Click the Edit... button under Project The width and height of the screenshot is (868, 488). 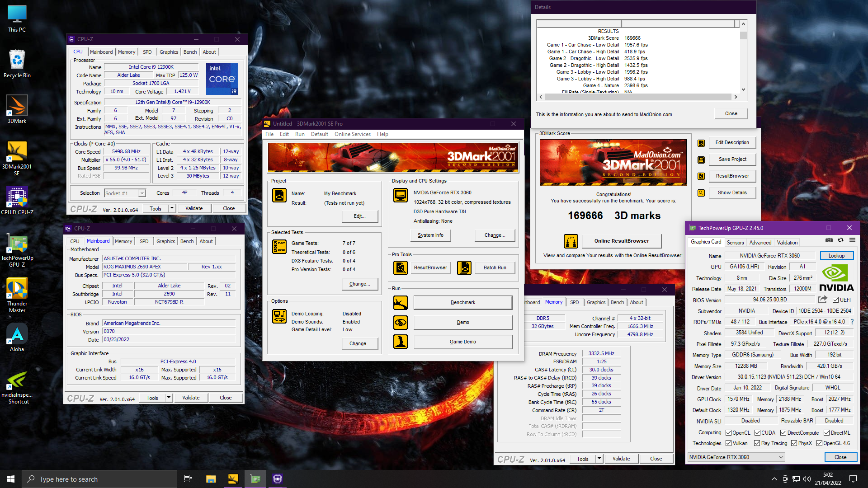coord(360,216)
